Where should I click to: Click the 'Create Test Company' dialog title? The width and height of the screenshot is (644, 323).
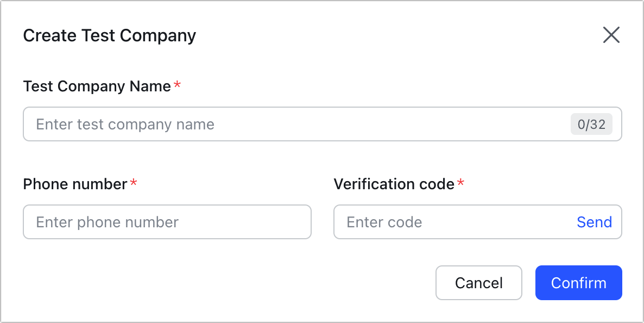point(110,36)
